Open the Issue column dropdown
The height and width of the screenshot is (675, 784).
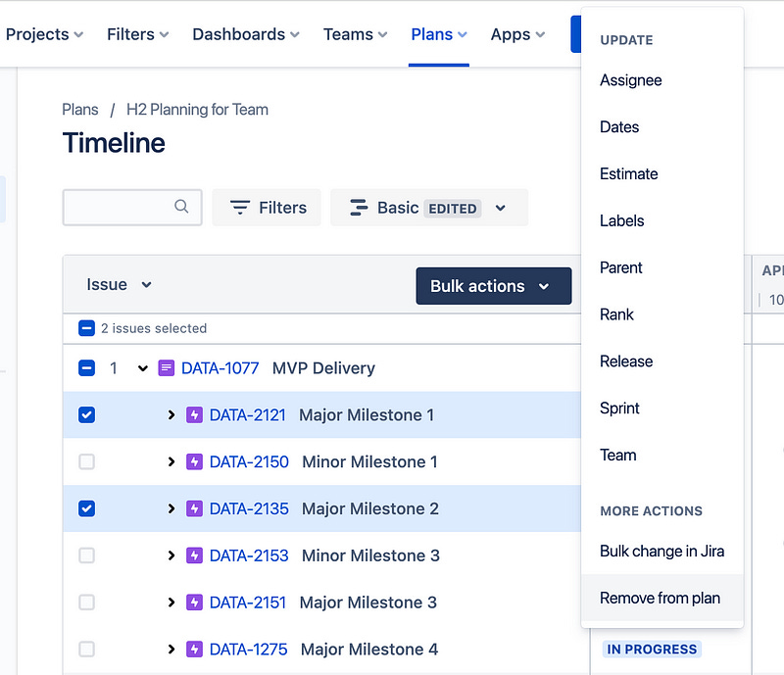pyautogui.click(x=119, y=284)
